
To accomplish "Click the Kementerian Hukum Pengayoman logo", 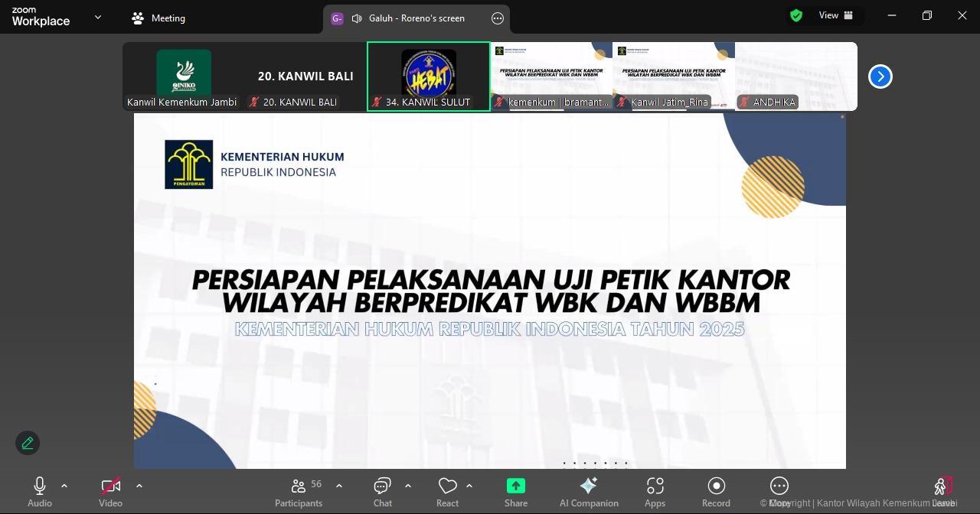I will (x=189, y=164).
